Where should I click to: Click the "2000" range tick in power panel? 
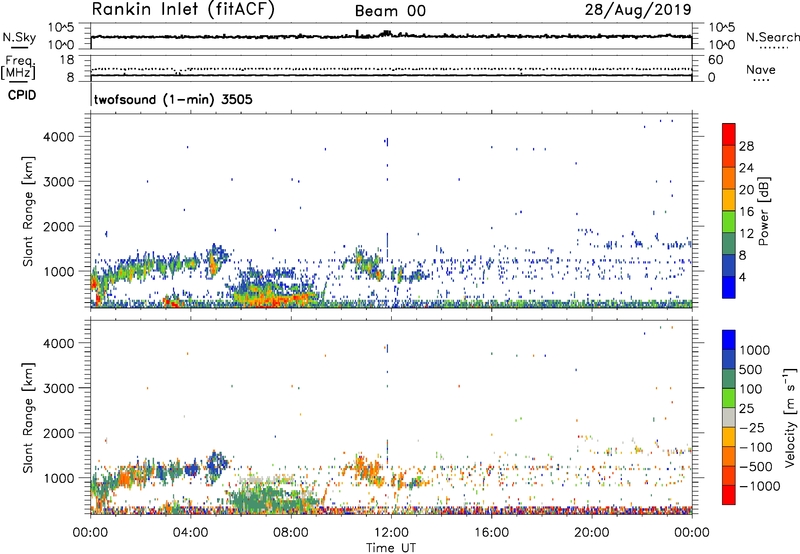tap(59, 226)
